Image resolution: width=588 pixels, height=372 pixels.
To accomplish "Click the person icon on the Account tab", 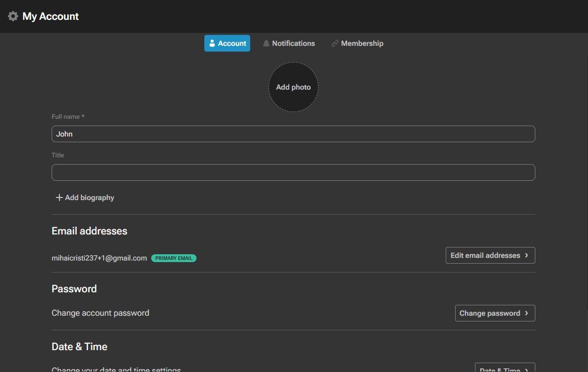I will (x=212, y=43).
